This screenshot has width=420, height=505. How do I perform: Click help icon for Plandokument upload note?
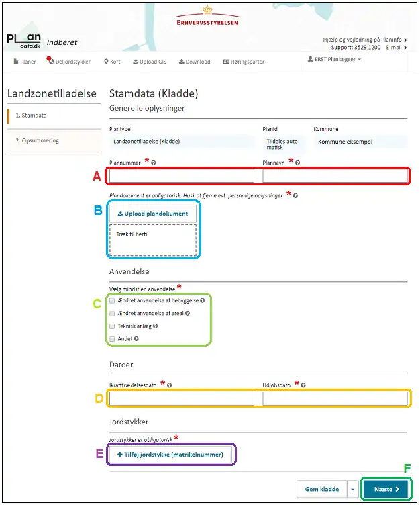click(295, 196)
